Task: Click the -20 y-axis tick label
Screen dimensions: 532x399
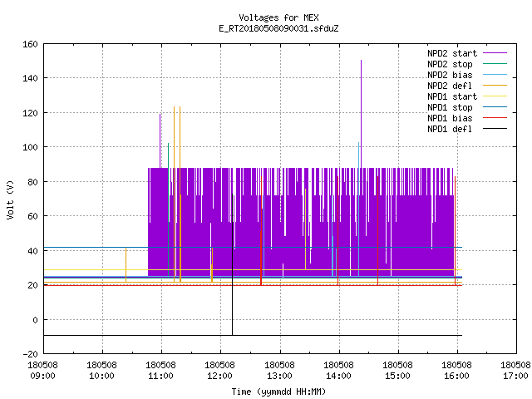Action: point(30,354)
